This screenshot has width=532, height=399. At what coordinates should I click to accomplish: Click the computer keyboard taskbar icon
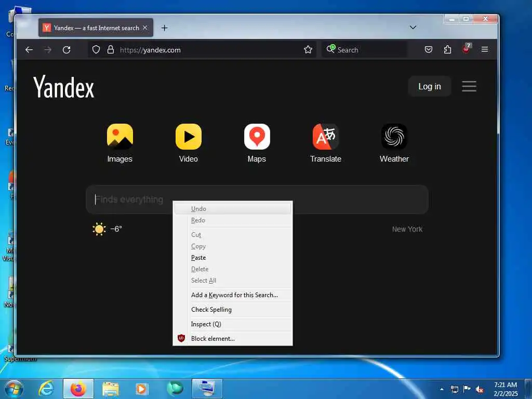[207, 389]
